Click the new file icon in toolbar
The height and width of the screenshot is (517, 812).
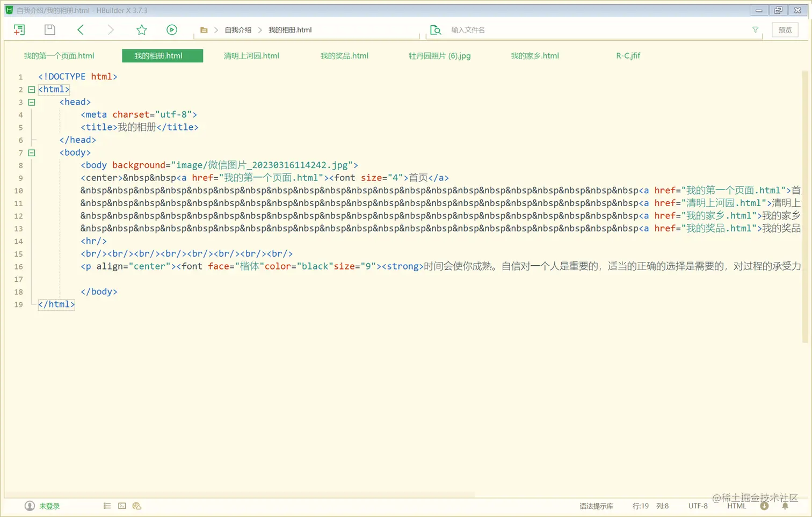coord(19,30)
